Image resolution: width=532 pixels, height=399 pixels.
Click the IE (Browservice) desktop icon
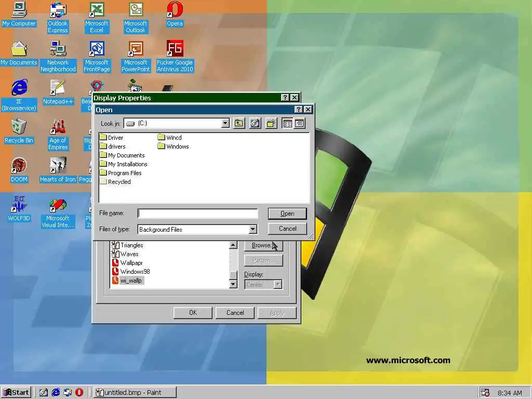click(x=19, y=96)
